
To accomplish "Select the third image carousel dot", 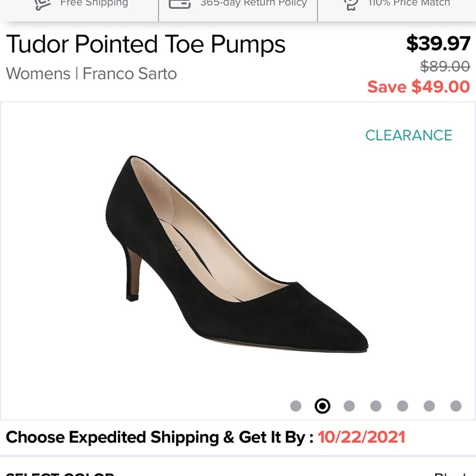I will pos(349,406).
